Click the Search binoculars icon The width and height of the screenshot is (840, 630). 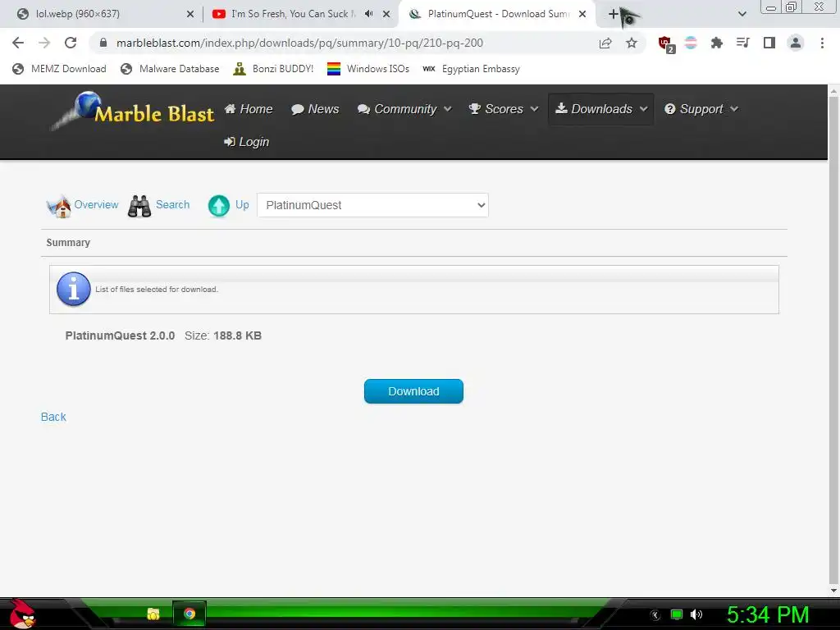coord(139,206)
